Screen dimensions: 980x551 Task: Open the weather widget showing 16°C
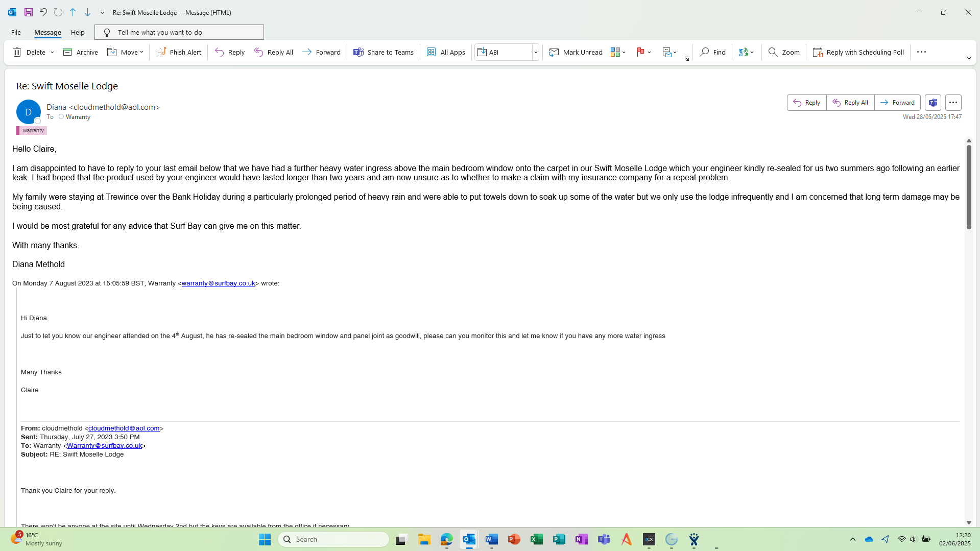(x=36, y=539)
